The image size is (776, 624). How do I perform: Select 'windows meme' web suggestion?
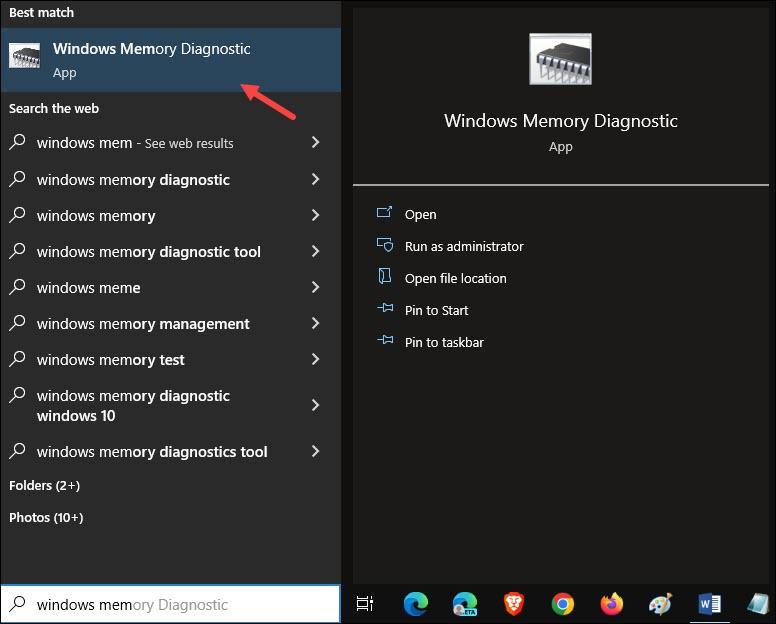pyautogui.click(x=171, y=288)
